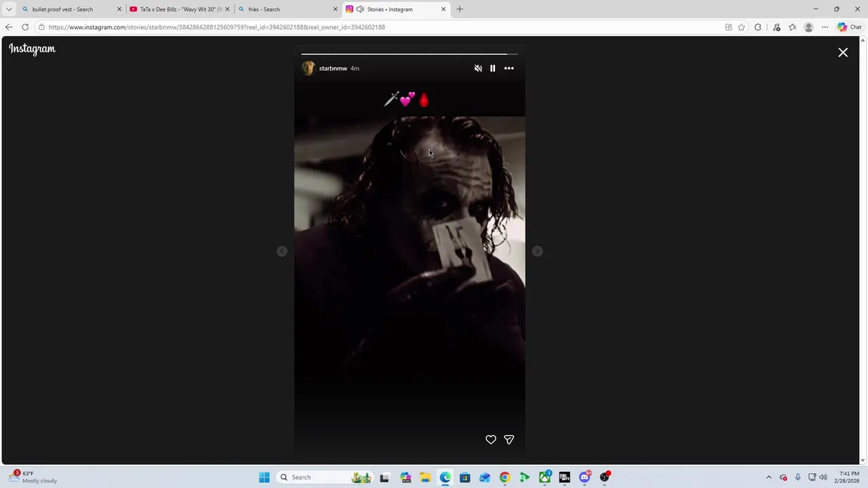The image size is (868, 488).
Task: Pause the playing story
Action: pyautogui.click(x=493, y=68)
